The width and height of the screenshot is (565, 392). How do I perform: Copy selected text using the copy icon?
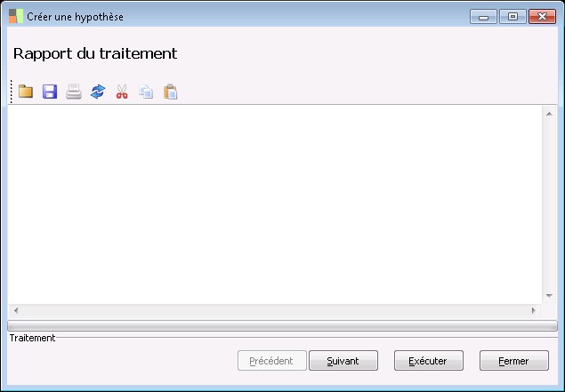point(146,92)
